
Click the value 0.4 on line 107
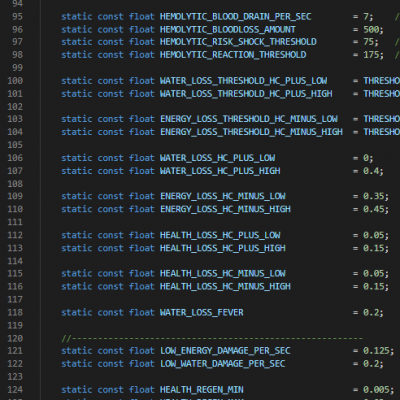[371, 171]
